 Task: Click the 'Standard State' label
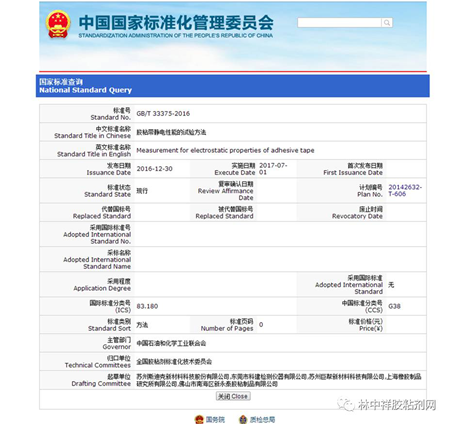click(x=107, y=194)
